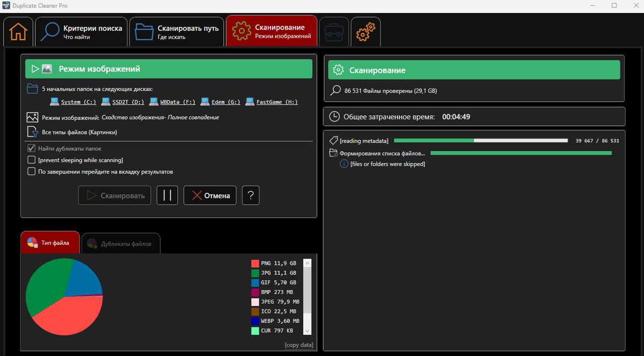Enable prevent sleeping while scanning
Image resolution: width=644 pixels, height=356 pixels.
(x=31, y=159)
